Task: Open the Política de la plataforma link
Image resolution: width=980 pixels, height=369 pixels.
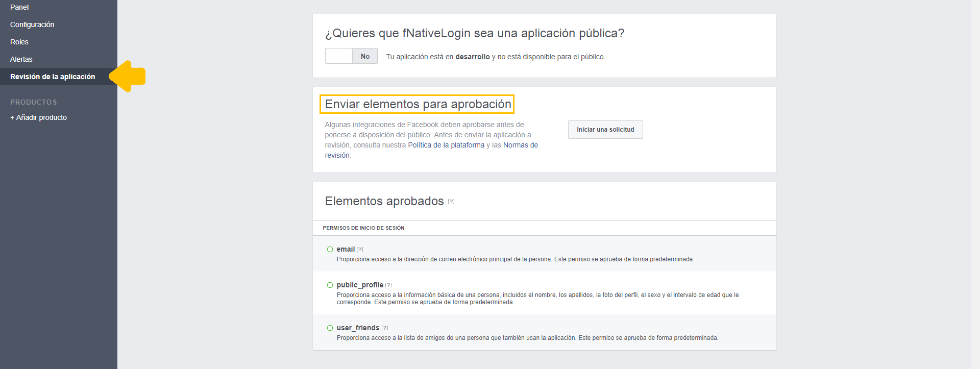Action: coord(446,145)
